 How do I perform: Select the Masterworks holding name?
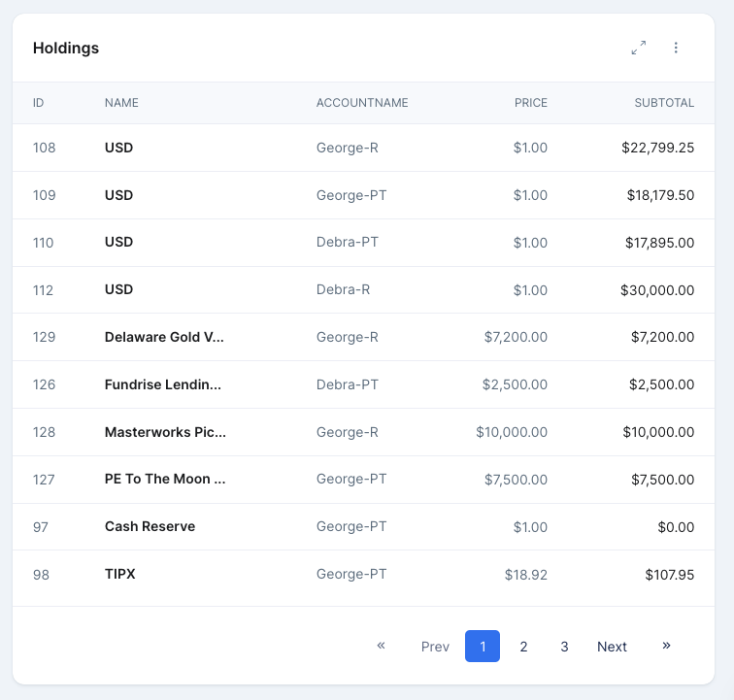coord(165,432)
